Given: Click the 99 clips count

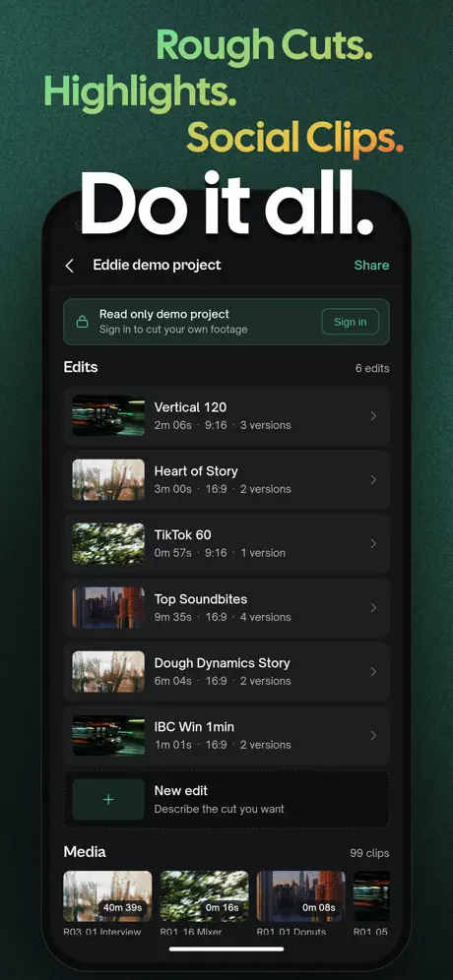Looking at the screenshot, I should 369,853.
